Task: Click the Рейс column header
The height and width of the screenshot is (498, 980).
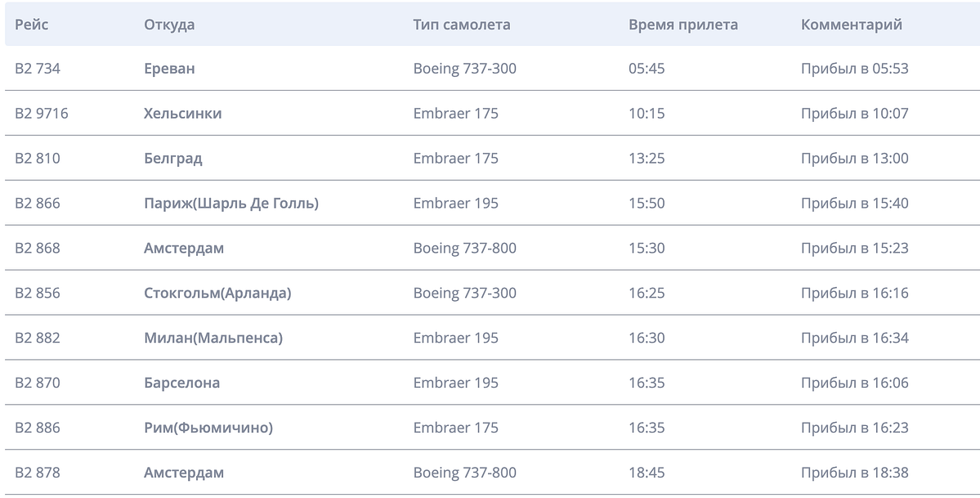Action: click(32, 25)
